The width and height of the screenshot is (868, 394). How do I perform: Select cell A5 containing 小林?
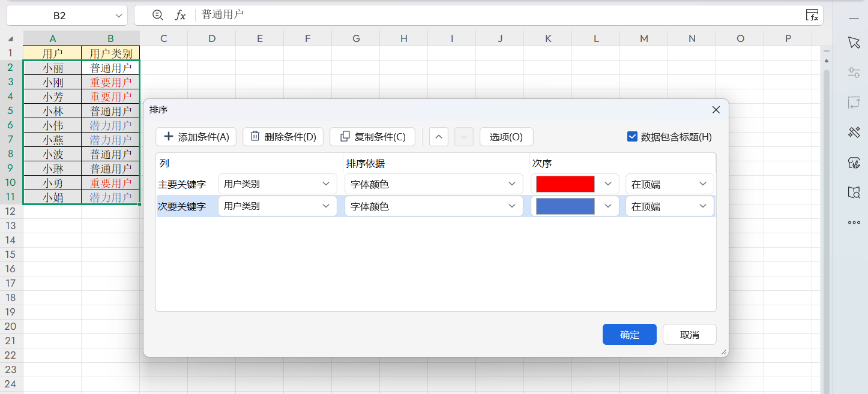[53, 110]
